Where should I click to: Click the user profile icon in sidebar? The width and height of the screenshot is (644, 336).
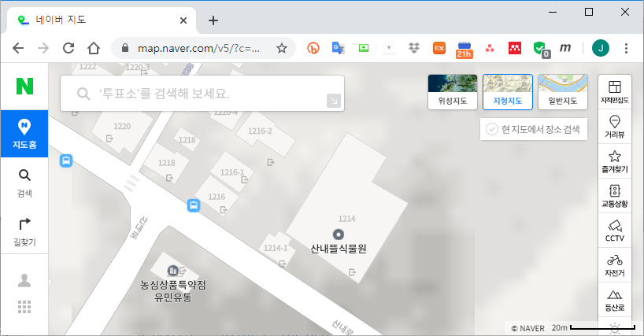(24, 281)
